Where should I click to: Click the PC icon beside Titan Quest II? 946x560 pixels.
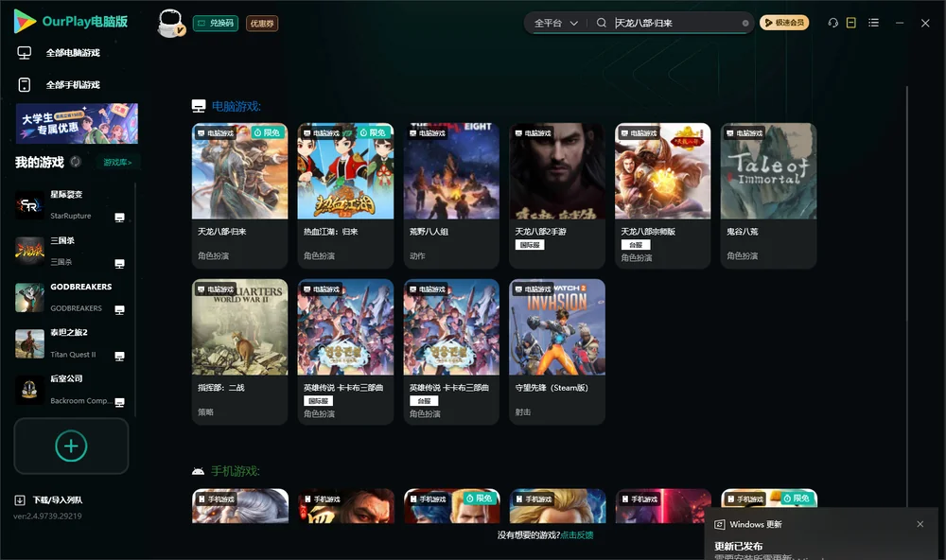point(119,356)
